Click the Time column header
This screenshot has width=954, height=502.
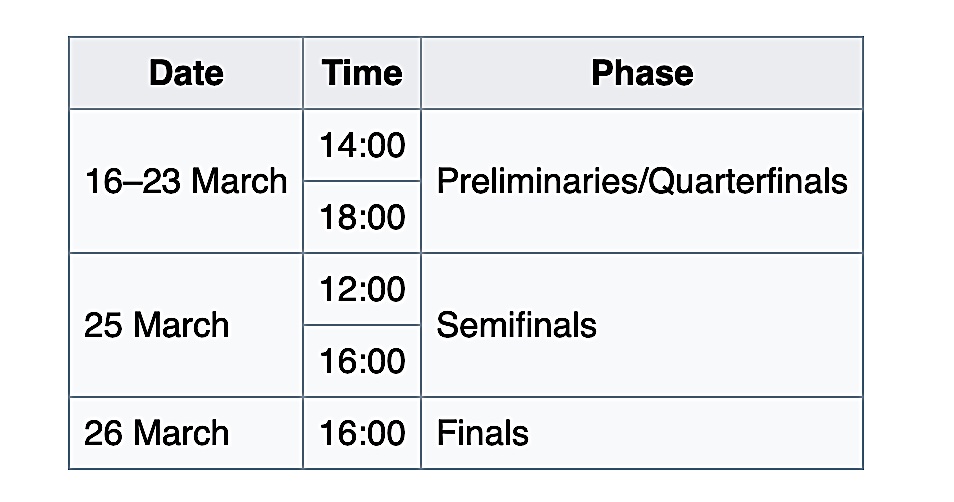tap(362, 73)
